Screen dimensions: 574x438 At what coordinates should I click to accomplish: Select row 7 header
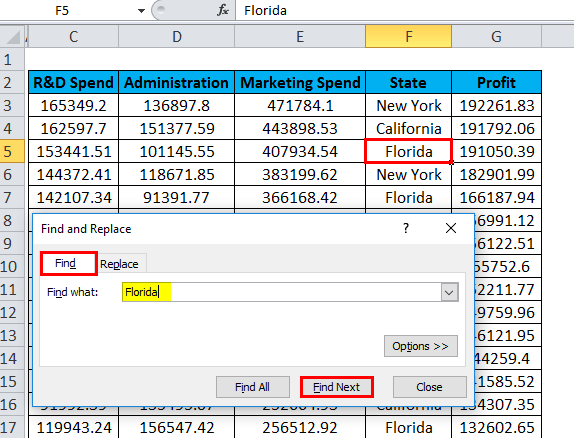tap(12, 197)
